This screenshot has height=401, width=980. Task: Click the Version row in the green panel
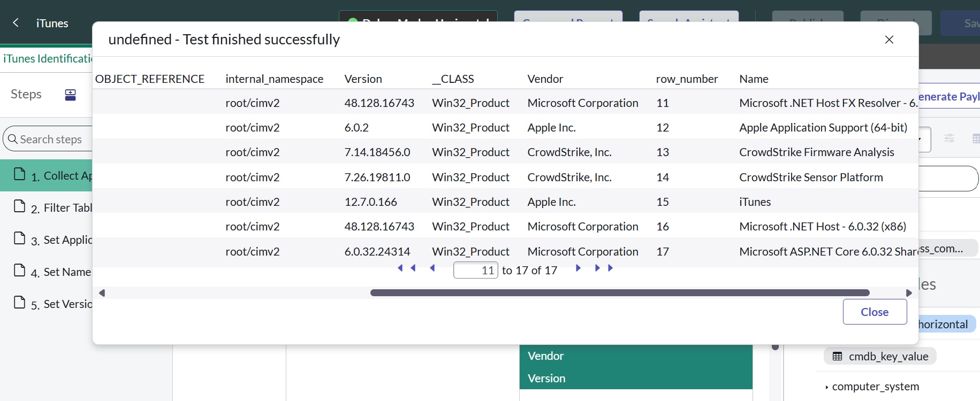click(636, 378)
